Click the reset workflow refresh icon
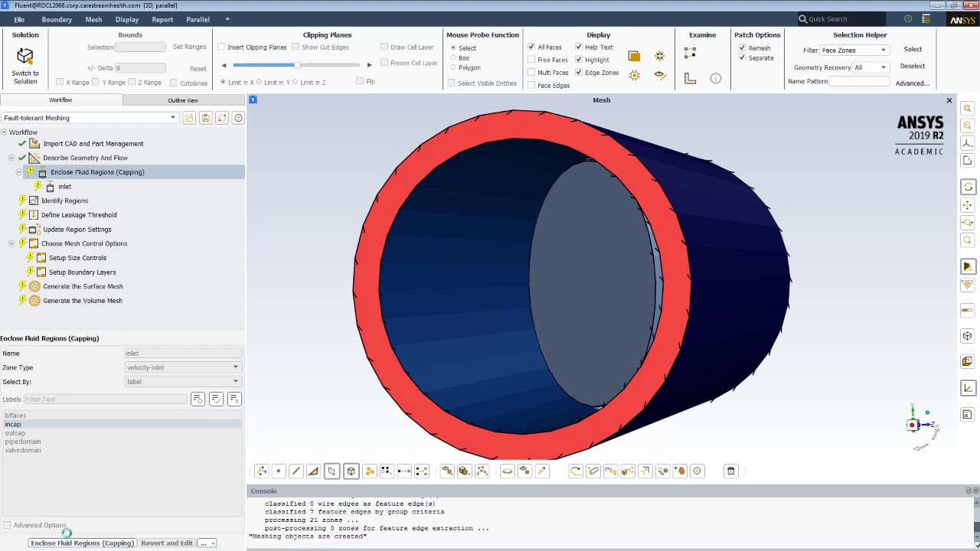The height and width of the screenshot is (551, 980). pos(222,118)
